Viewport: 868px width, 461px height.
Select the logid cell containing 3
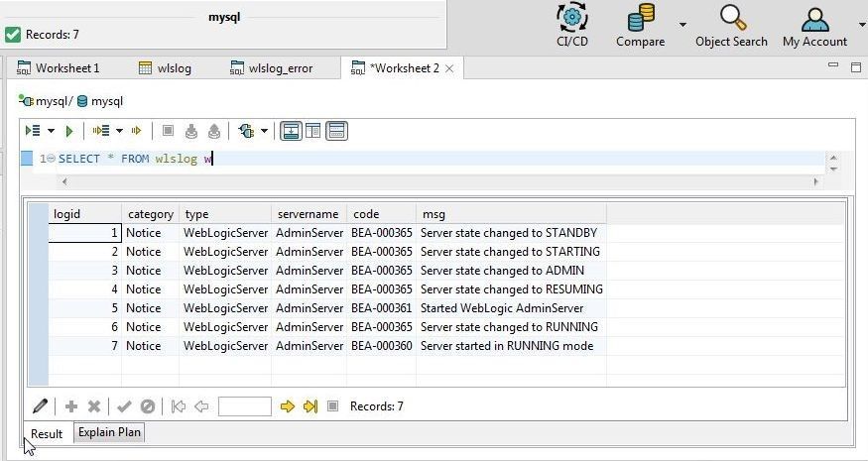tap(84, 271)
